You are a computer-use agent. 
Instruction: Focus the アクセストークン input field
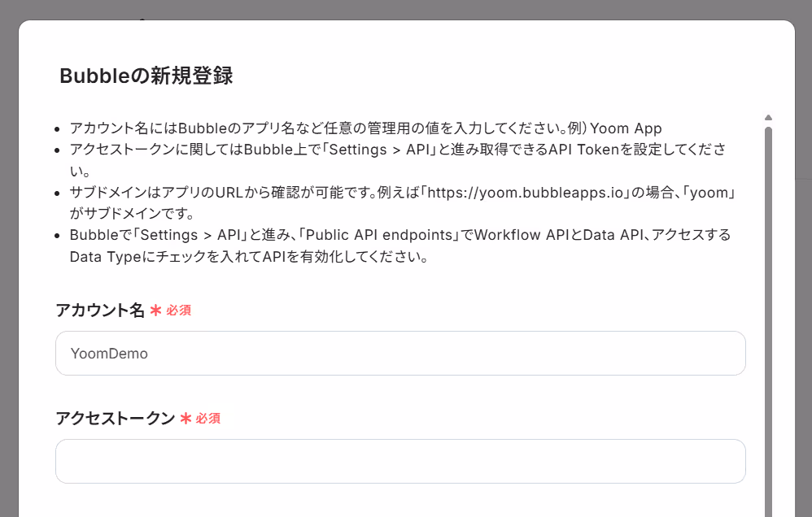(x=400, y=462)
